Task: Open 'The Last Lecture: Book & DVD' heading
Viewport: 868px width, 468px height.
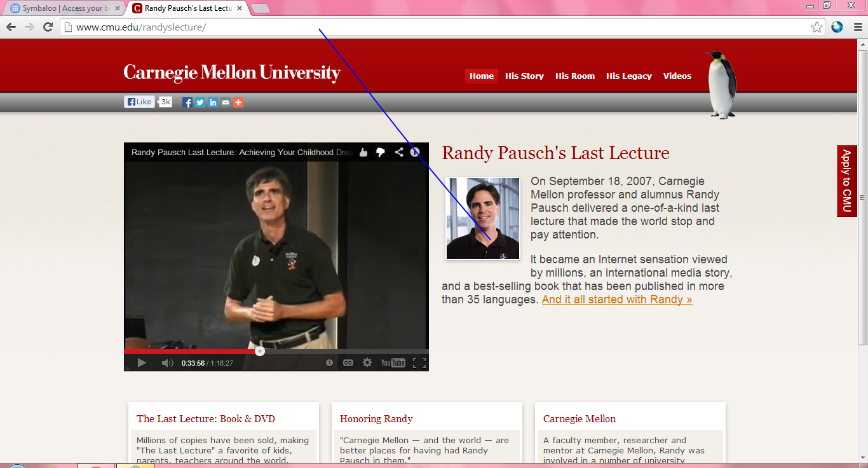Action: coord(206,419)
